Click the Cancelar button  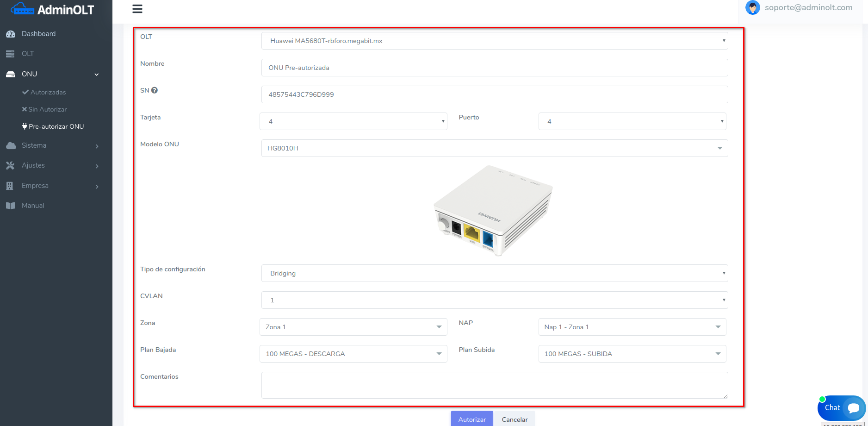click(514, 419)
